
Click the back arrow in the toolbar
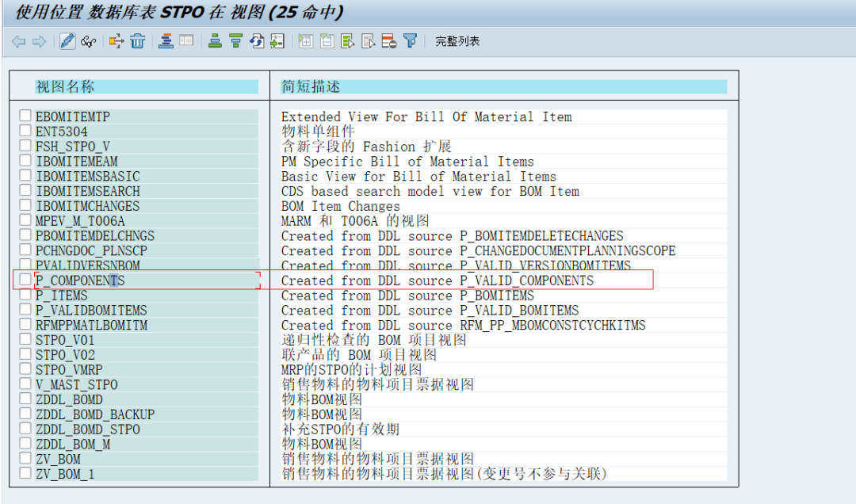tap(18, 41)
